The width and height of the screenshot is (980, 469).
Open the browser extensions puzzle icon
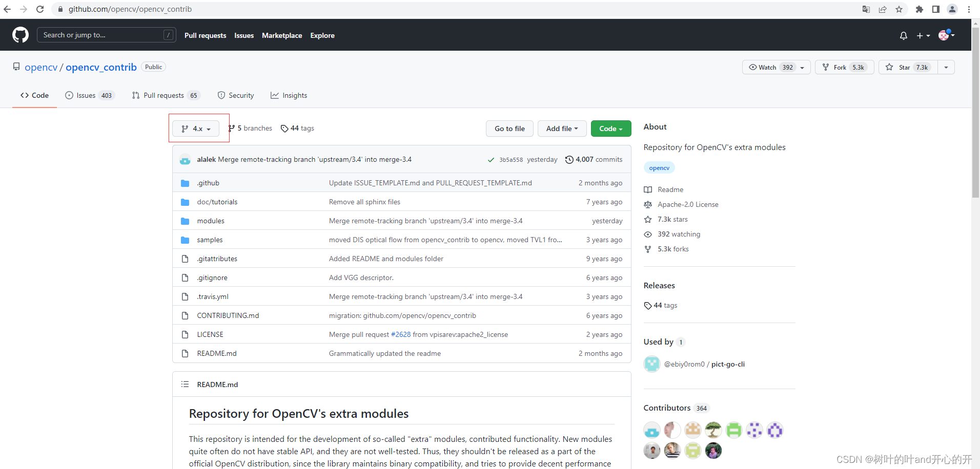tap(920, 9)
